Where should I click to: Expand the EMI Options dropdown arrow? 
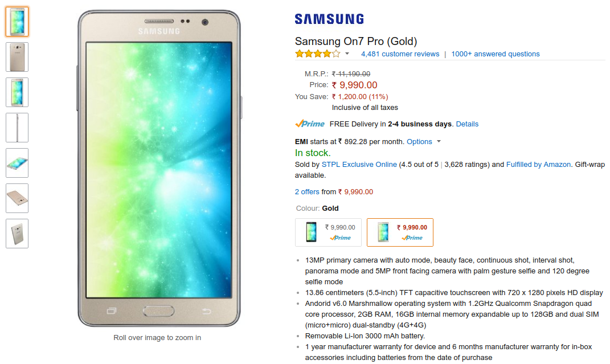[439, 141]
